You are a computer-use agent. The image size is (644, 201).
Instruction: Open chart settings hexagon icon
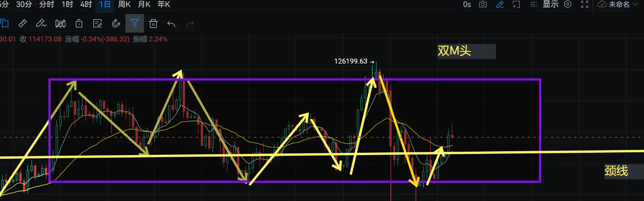tap(568, 4)
